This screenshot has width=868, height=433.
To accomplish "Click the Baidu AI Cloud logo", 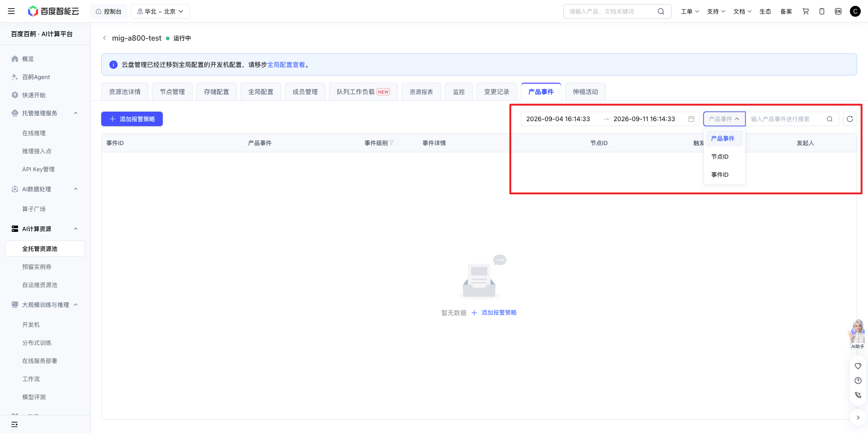I will [x=53, y=11].
